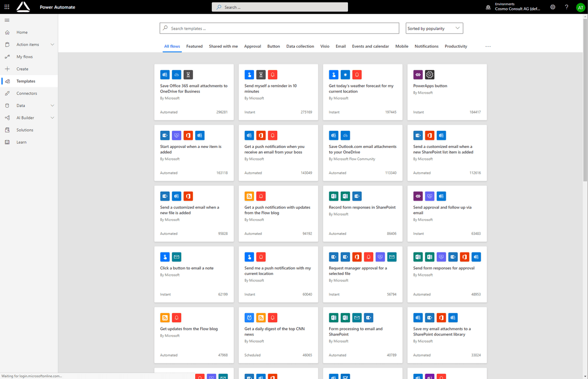Open Get updates from the Flow blog template
This screenshot has width=588, height=379.
pos(189,329)
